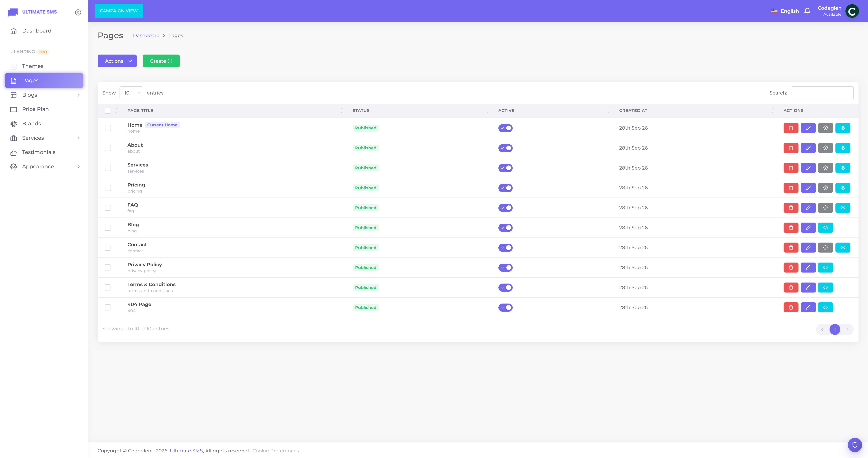Open Brands in the sidebar

[x=44, y=124]
